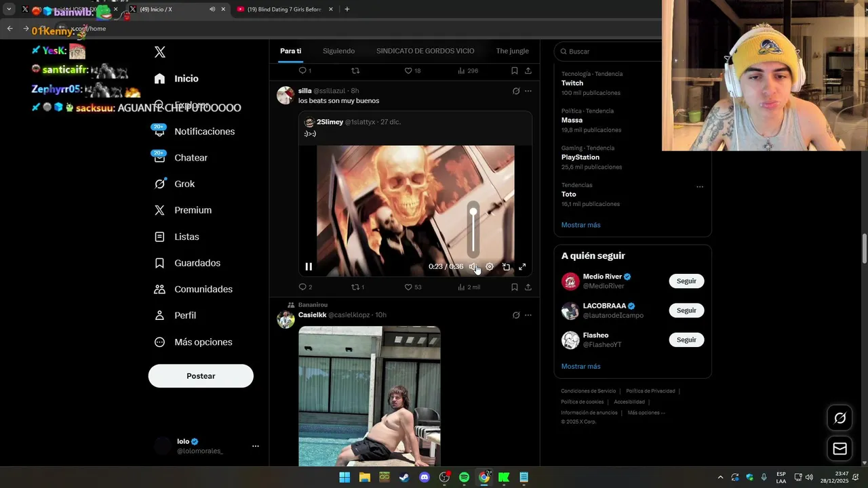Pause the video in silla's post
This screenshot has height=488, width=868.
click(309, 267)
